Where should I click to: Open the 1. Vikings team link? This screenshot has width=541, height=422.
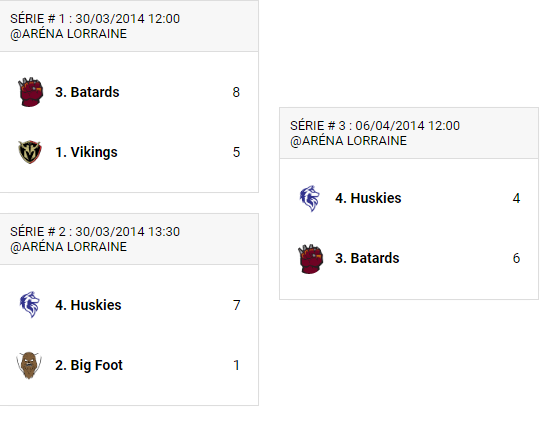86,152
